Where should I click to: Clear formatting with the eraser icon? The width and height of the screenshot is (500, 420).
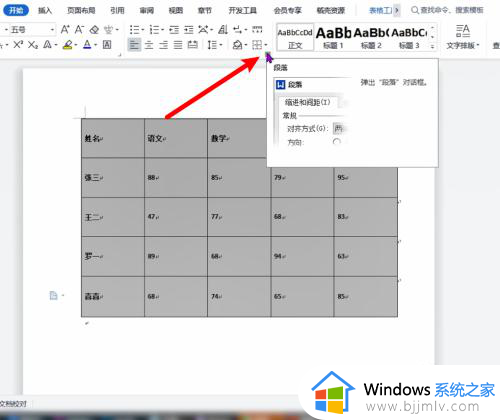(94, 30)
